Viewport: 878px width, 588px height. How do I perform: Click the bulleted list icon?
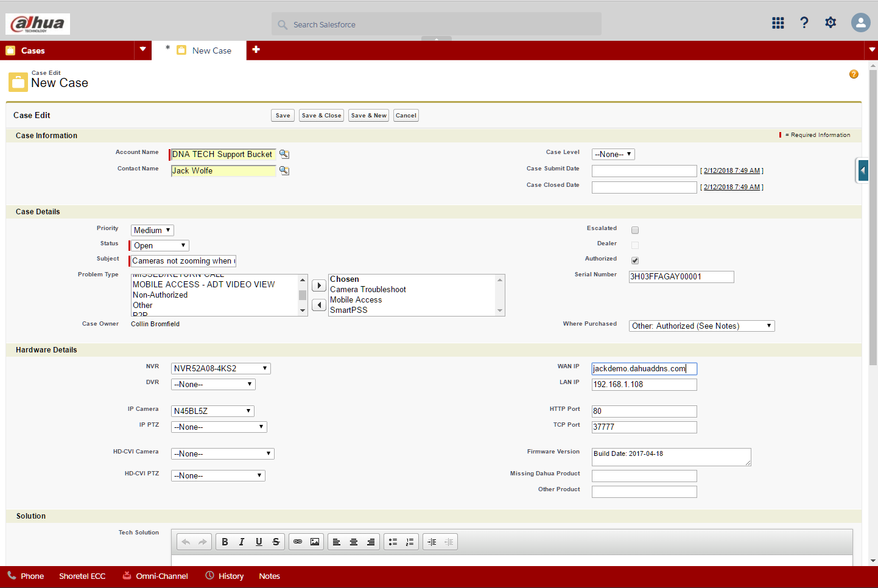point(393,542)
